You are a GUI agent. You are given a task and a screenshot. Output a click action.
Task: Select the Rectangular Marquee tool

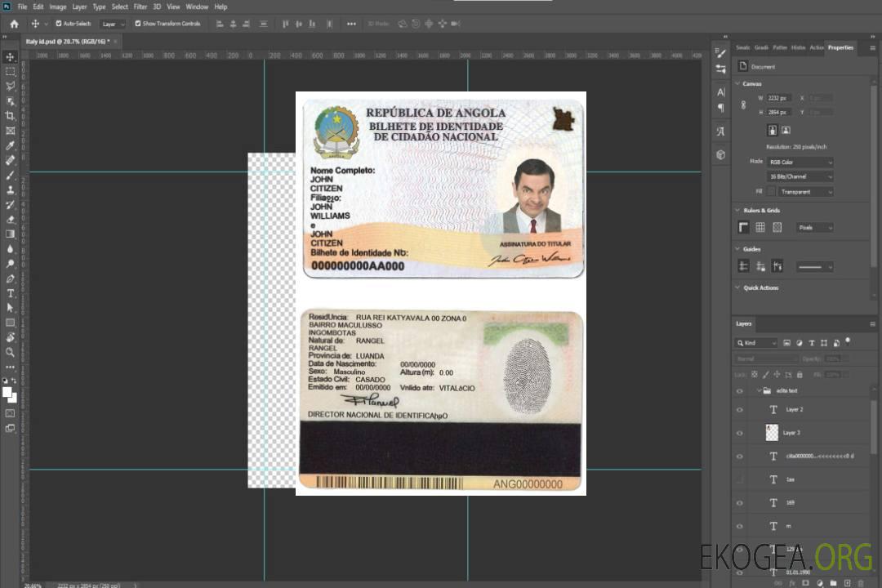(10, 72)
